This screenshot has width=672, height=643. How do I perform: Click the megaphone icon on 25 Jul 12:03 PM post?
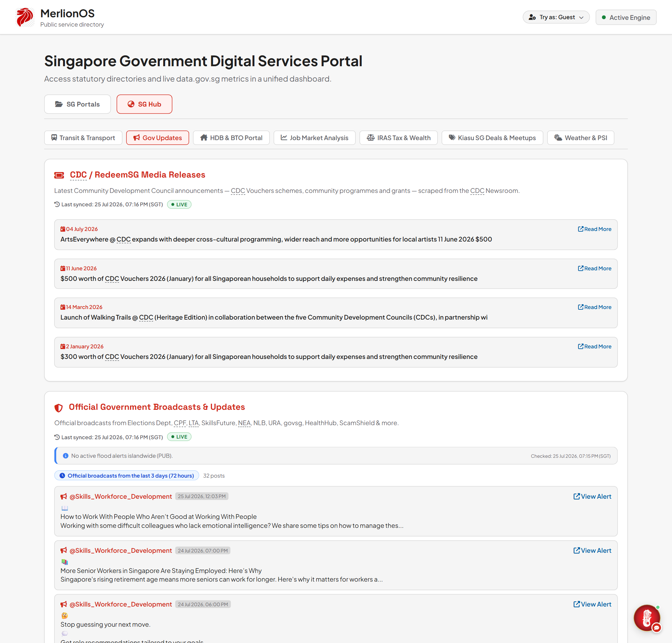(x=64, y=496)
